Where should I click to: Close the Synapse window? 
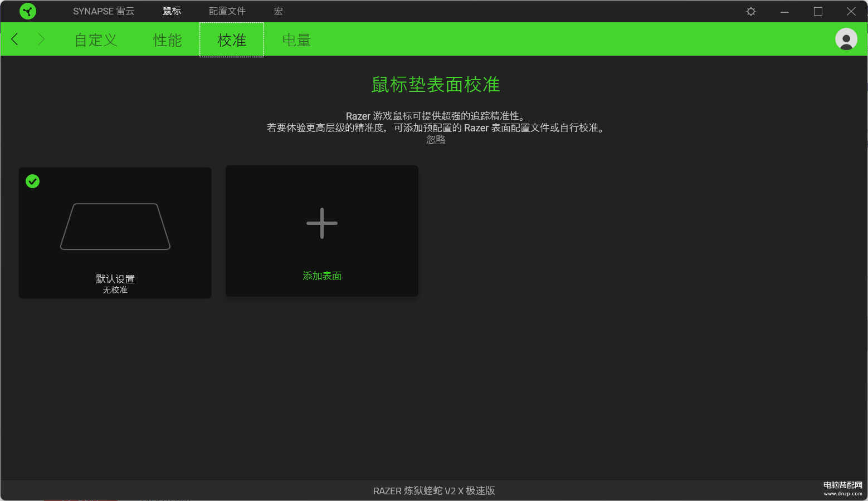click(x=851, y=11)
